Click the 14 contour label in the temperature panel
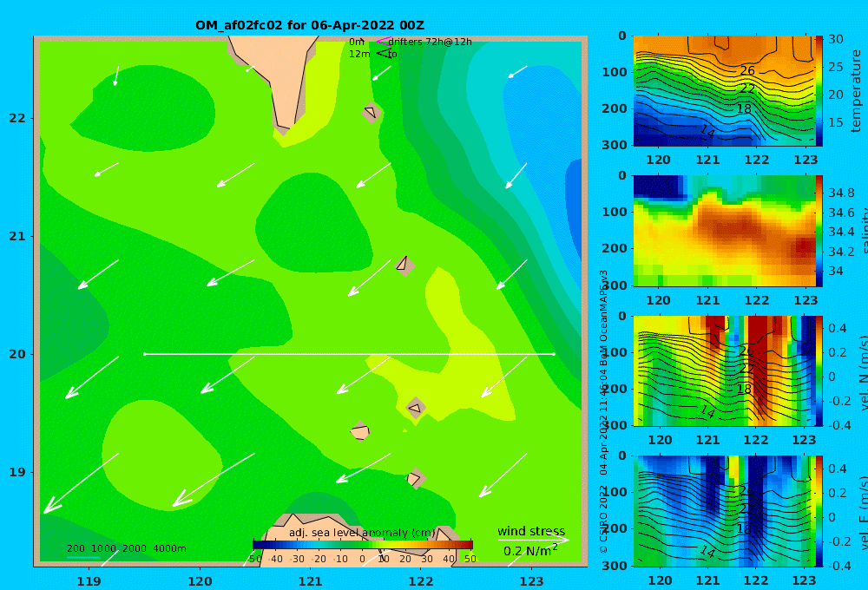868x590 pixels. tap(707, 131)
